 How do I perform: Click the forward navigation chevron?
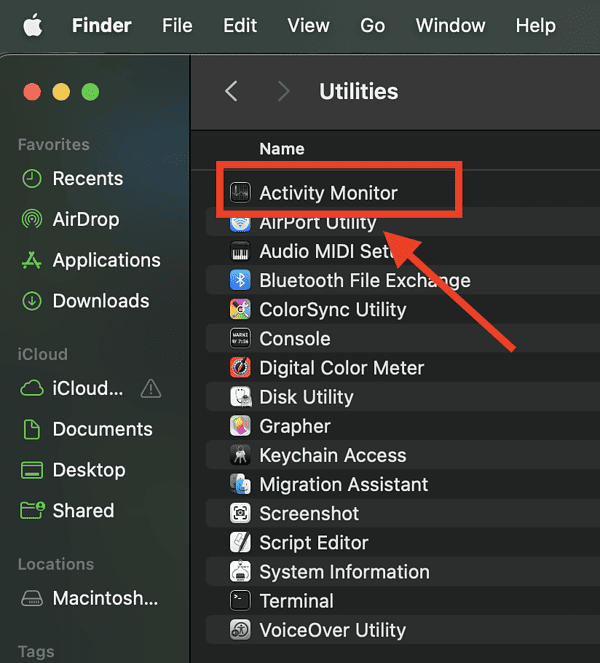284,91
